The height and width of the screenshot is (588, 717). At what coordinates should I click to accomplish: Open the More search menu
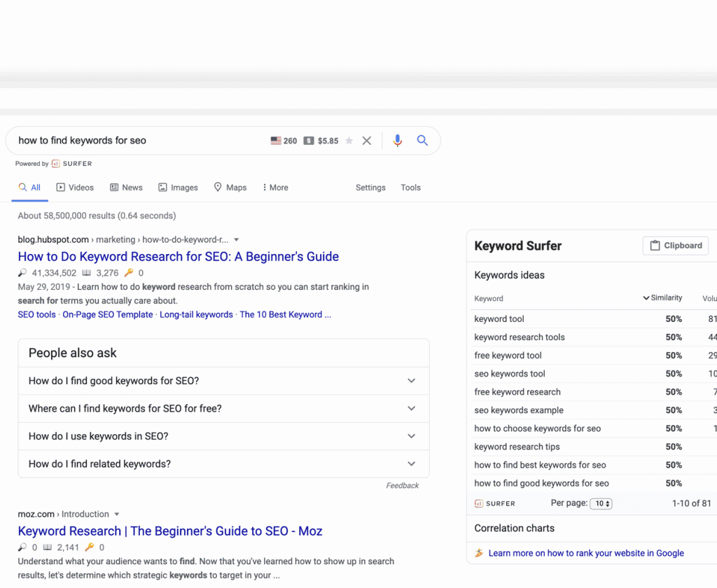(275, 188)
